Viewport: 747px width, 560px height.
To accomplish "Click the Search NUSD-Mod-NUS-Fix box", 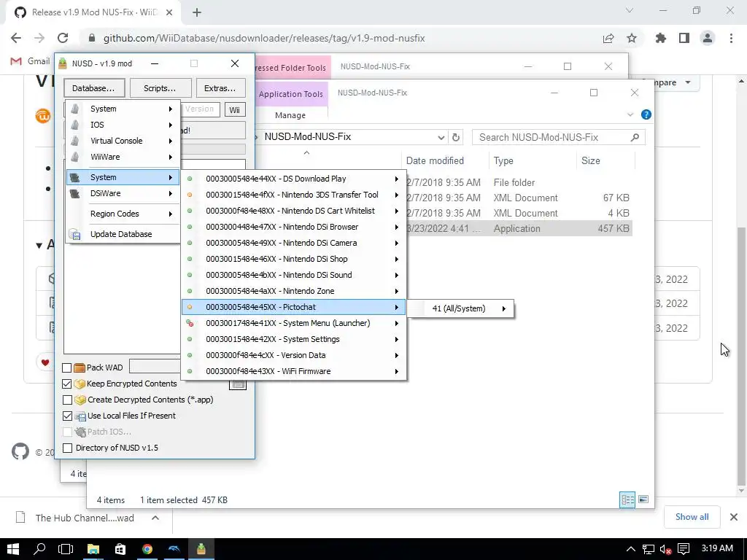I will (x=558, y=138).
